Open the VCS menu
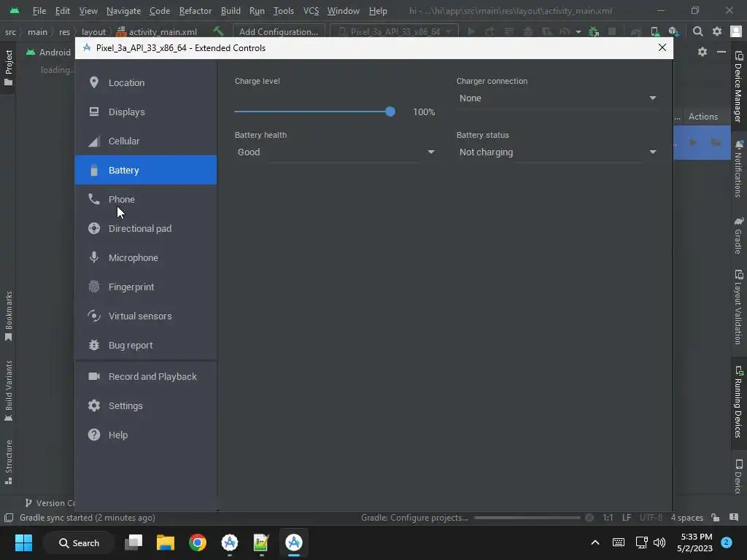This screenshot has width=747, height=560. pos(311,10)
